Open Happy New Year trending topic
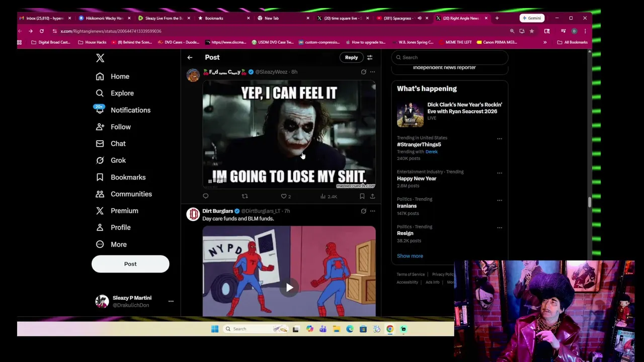This screenshot has width=644, height=362. (417, 178)
